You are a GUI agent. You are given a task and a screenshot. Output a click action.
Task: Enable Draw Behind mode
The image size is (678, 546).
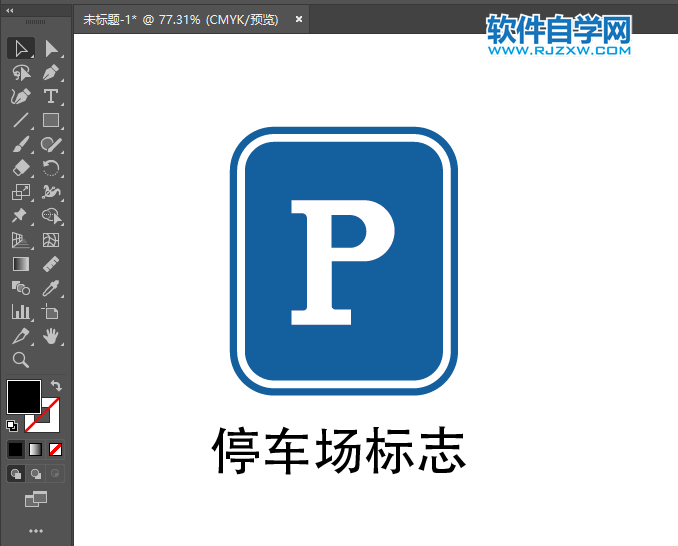point(36,474)
